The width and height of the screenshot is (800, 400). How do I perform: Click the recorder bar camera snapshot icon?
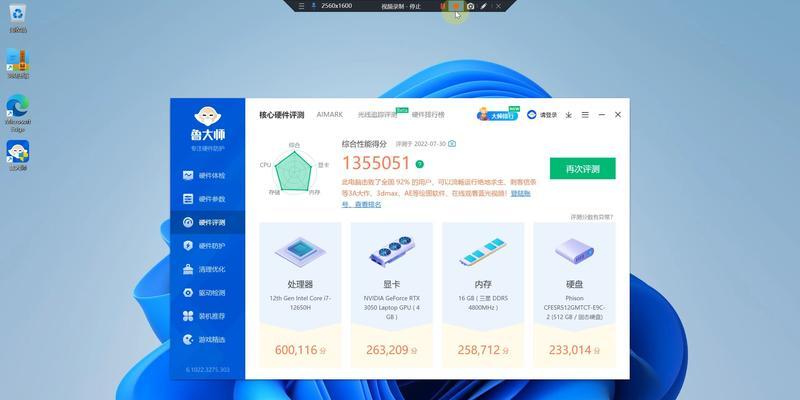470,6
